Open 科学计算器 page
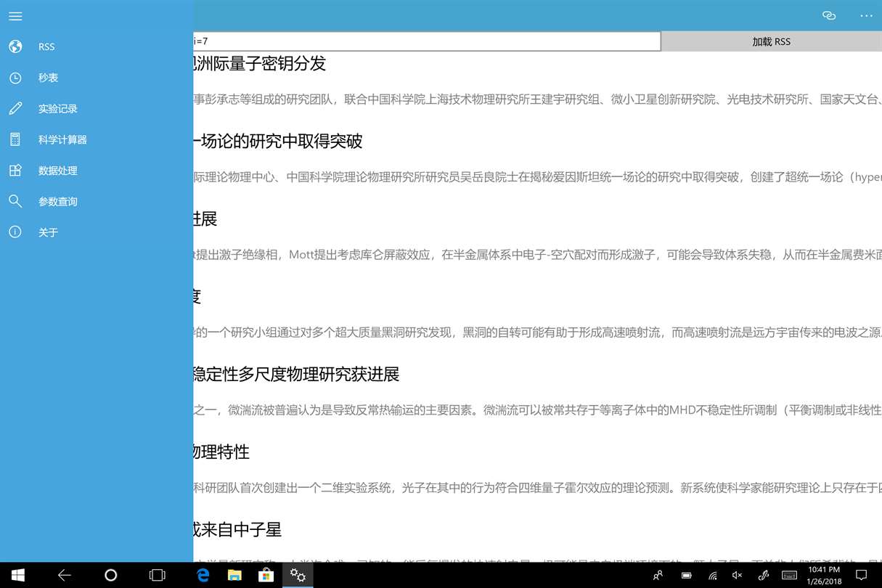 coord(97,139)
